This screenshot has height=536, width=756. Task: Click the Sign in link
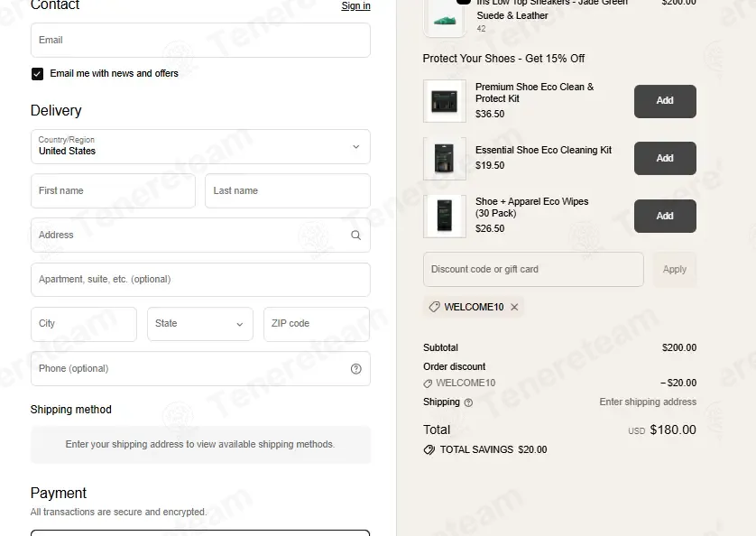pos(355,5)
